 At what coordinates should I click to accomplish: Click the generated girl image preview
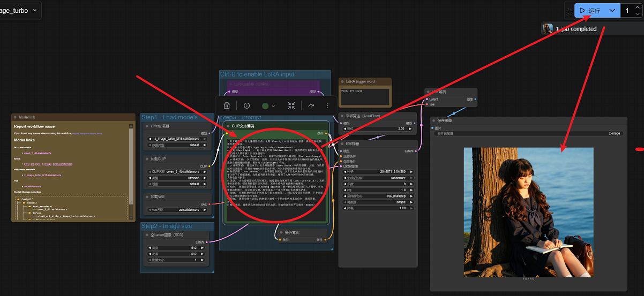[x=528, y=211]
